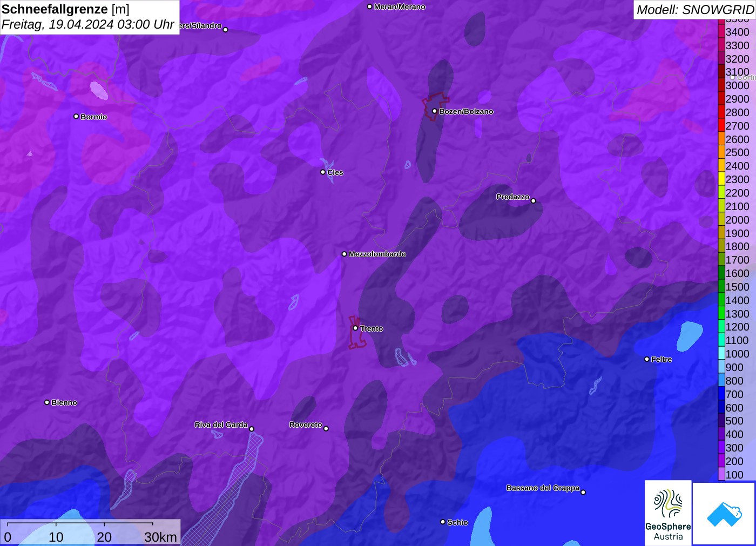756x546 pixels.
Task: Click the Bozen/Bolzano label text
Action: tap(466, 111)
